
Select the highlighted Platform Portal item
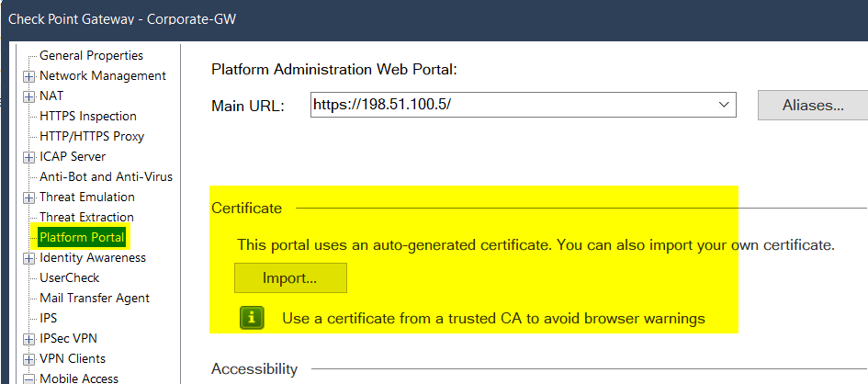[x=83, y=237]
